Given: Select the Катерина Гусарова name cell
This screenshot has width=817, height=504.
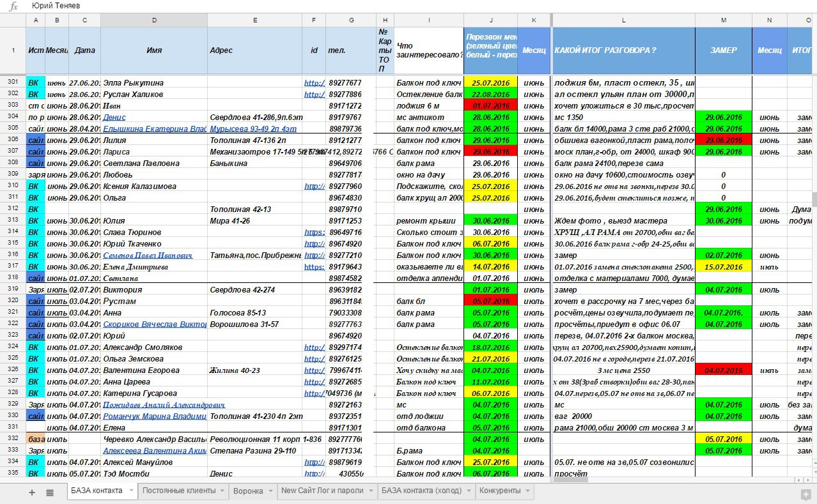Looking at the screenshot, I should tap(154, 393).
